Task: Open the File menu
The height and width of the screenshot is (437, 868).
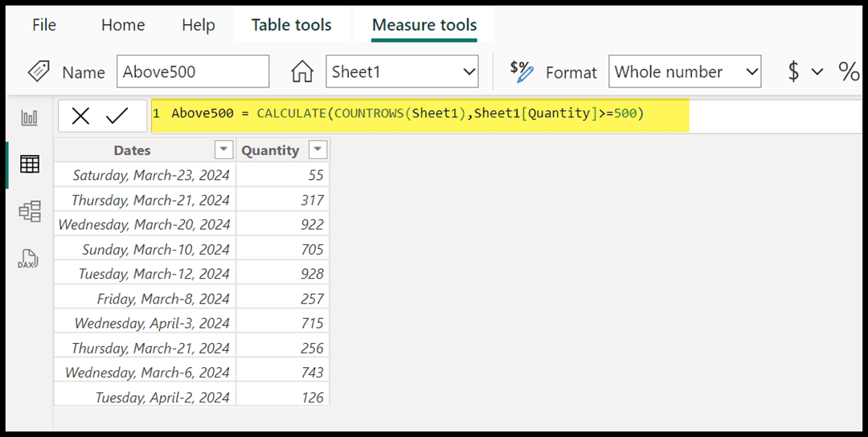Action: tap(44, 25)
